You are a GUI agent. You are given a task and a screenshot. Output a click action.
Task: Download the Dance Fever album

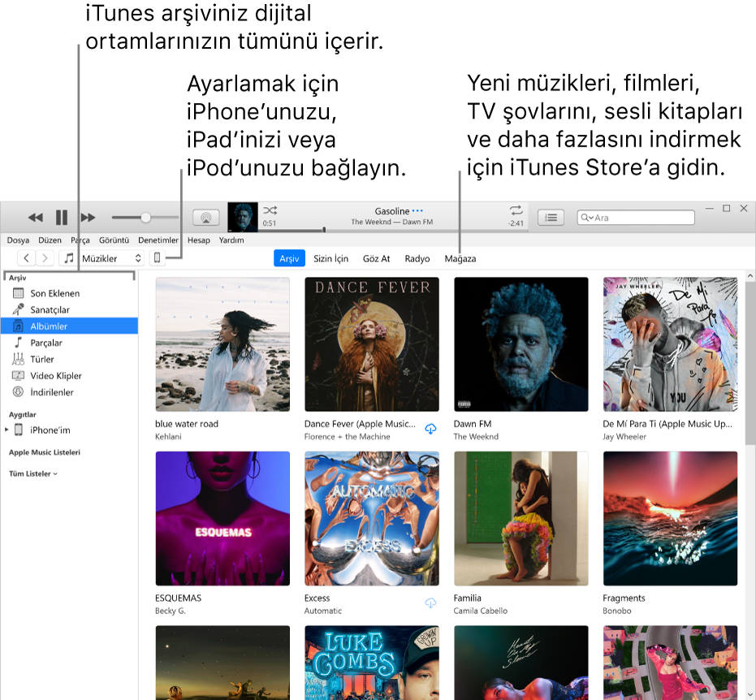coord(430,429)
